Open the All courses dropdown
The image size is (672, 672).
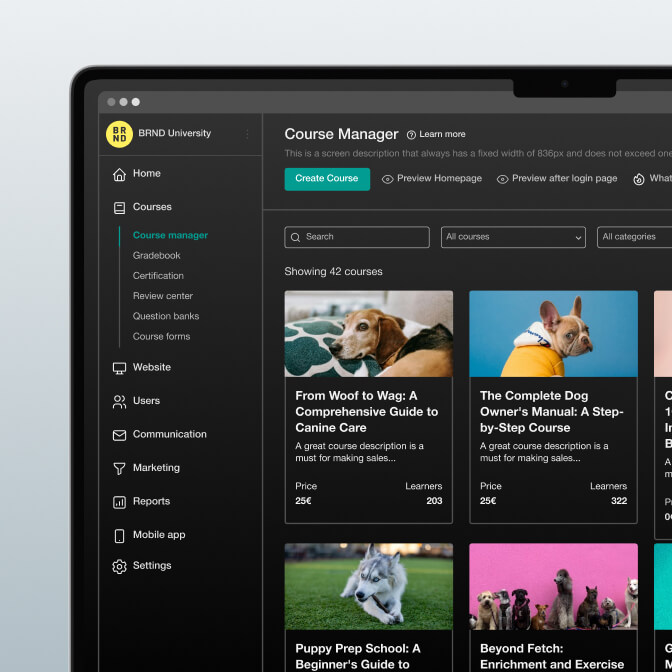coord(513,237)
